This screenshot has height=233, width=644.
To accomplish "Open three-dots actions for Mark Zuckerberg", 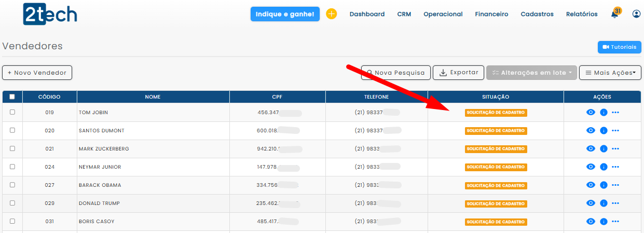I will coord(615,149).
